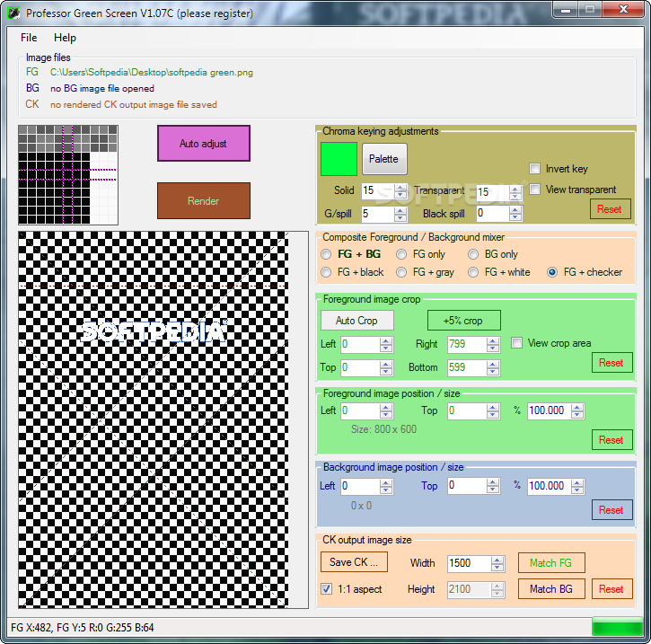Adjust the background position Left spinner
Screen dimensions: 651x644
pyautogui.click(x=386, y=486)
